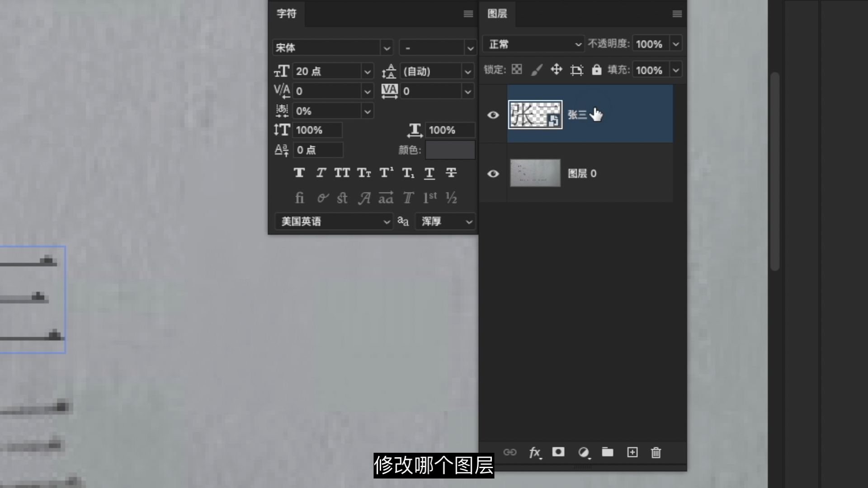This screenshot has height=488, width=868.
Task: Switch to the 字符 panel tab
Action: tap(287, 14)
